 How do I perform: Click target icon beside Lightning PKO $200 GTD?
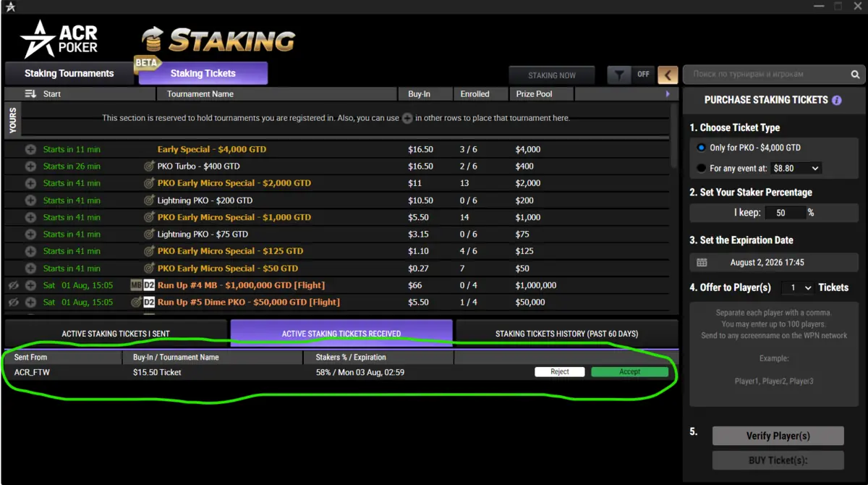point(149,200)
